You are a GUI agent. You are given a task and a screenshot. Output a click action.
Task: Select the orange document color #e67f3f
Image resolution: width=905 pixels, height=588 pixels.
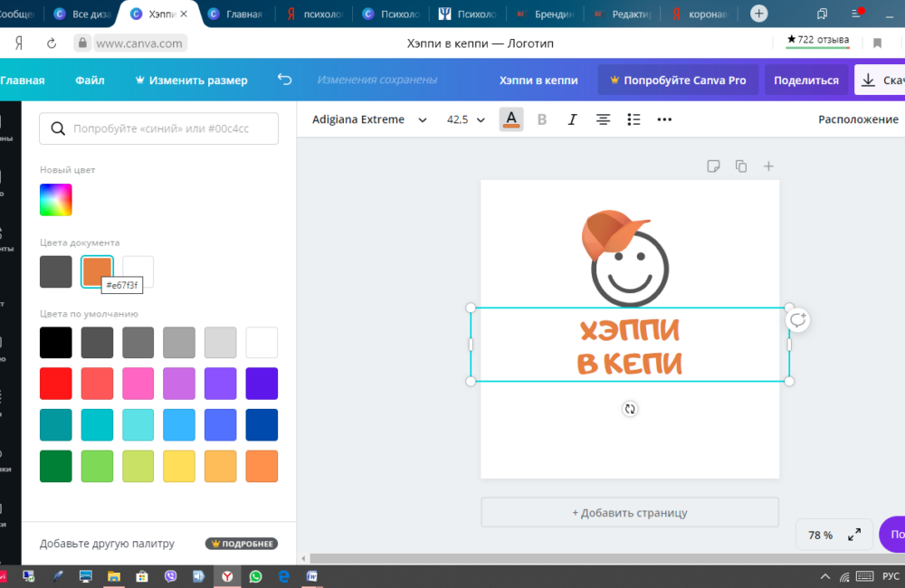click(x=97, y=271)
